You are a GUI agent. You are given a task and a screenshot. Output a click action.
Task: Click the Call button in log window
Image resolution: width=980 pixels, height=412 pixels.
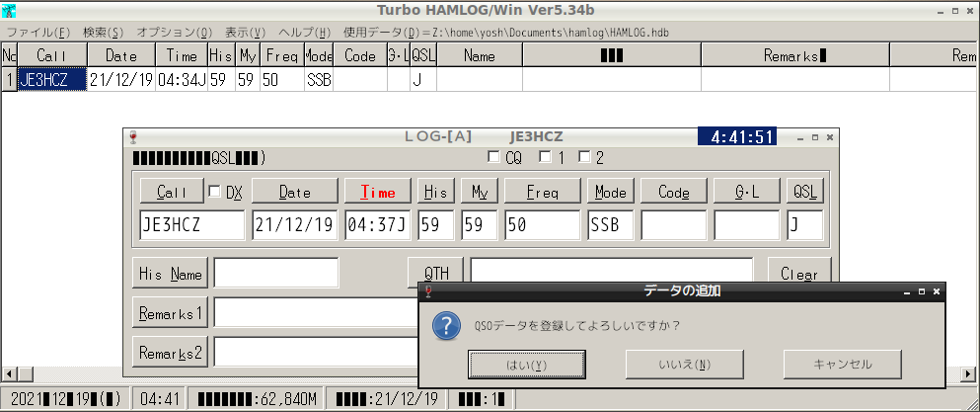(x=172, y=191)
